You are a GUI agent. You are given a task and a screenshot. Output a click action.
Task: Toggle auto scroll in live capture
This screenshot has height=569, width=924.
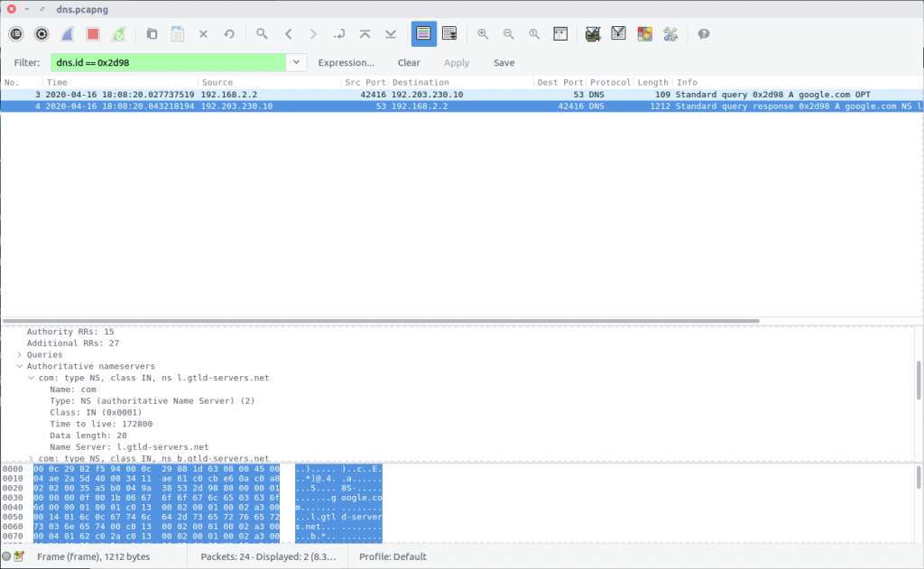449,34
